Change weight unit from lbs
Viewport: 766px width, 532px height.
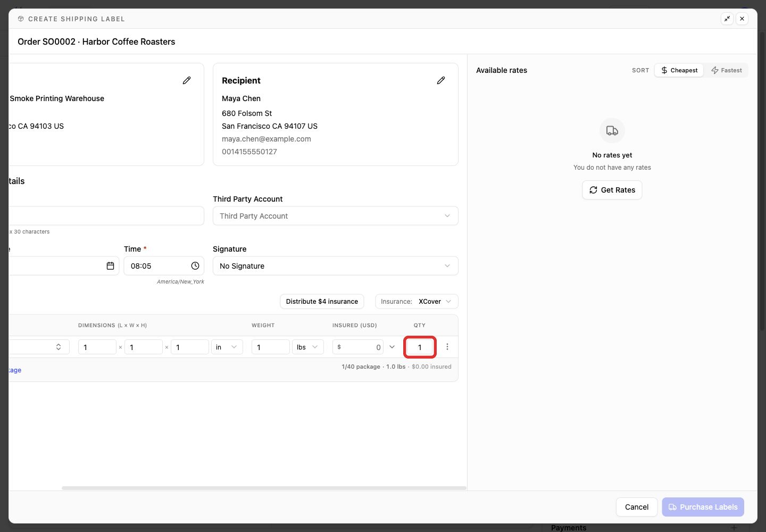307,347
